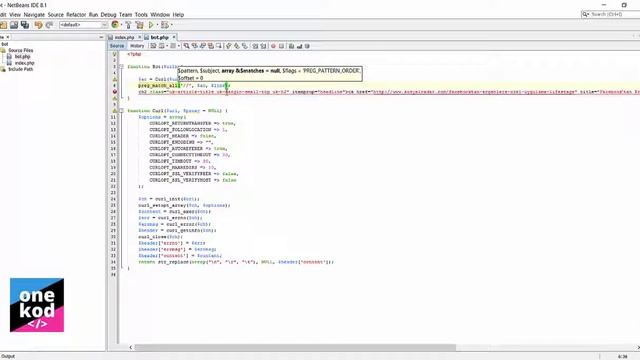Screen dimensions: 640x360
Task: Click the Shift Line Right icon
Action: click(263, 46)
